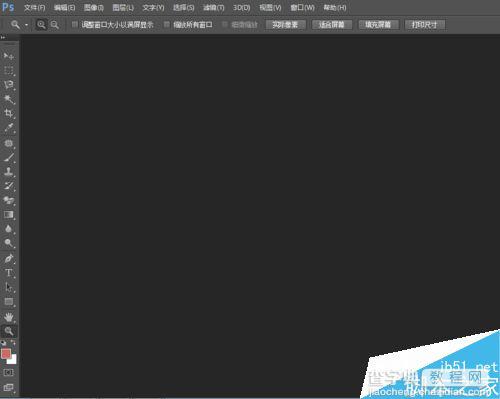The image size is (500, 399).
Task: Open the red foreground color picker
Action: 6,353
